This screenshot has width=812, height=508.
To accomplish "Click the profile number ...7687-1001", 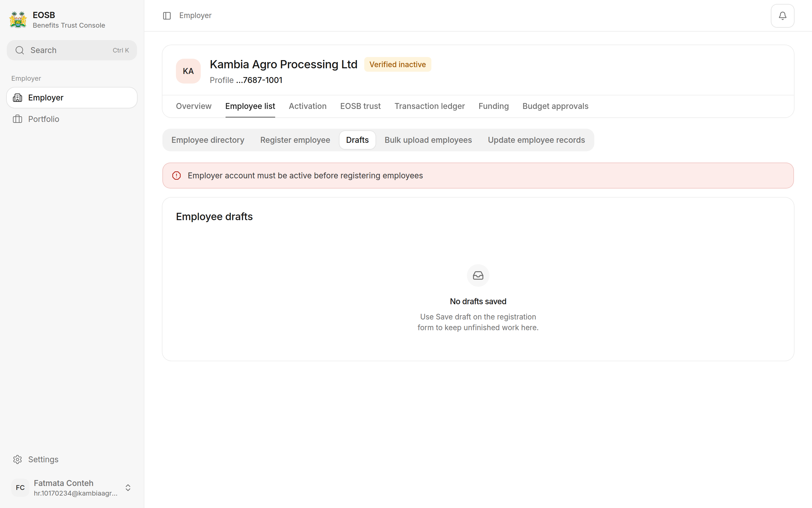I will point(259,80).
